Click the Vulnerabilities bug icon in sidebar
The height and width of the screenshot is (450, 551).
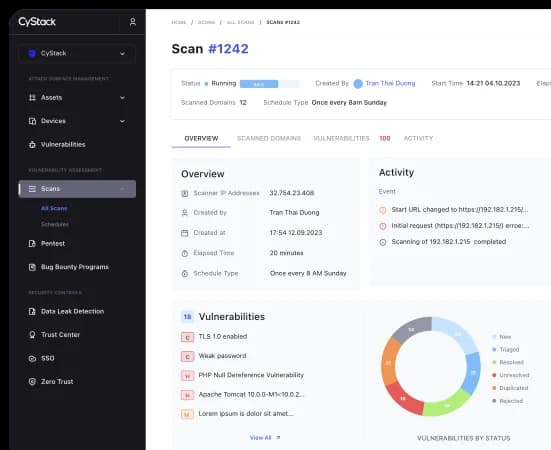click(32, 144)
